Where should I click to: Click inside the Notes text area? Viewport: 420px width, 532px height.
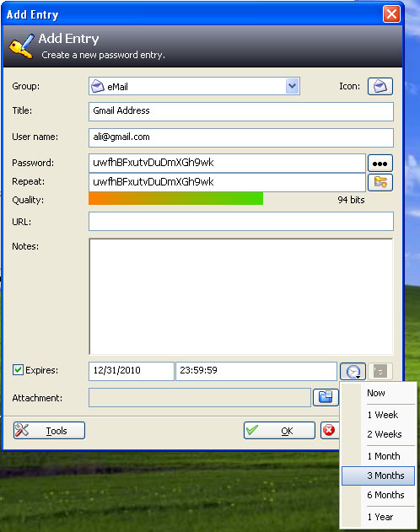coord(241,297)
